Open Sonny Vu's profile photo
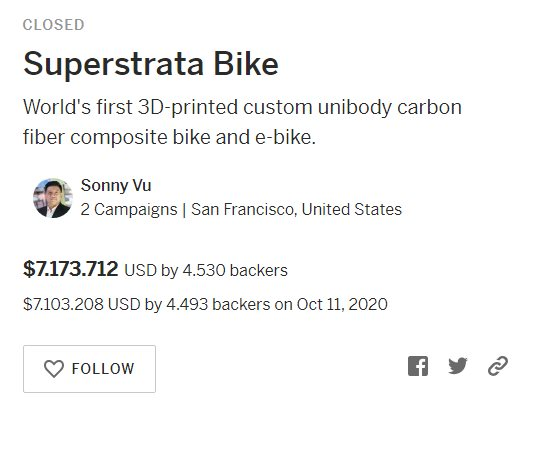This screenshot has height=463, width=560. click(x=53, y=198)
